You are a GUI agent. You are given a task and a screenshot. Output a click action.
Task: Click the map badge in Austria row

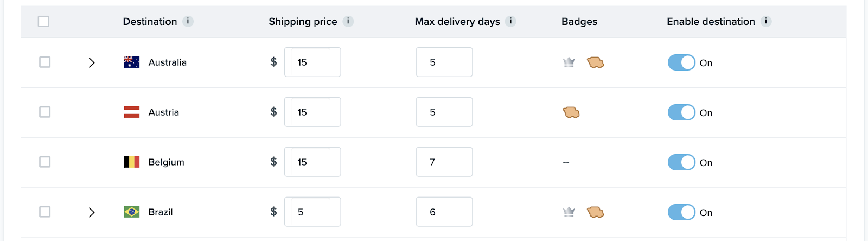[x=571, y=112]
